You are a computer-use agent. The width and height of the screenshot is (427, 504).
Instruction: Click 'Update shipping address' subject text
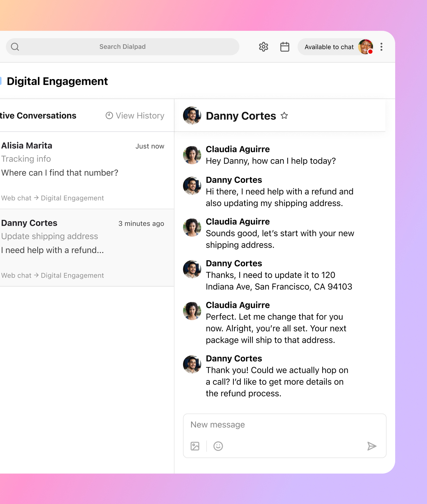point(50,236)
